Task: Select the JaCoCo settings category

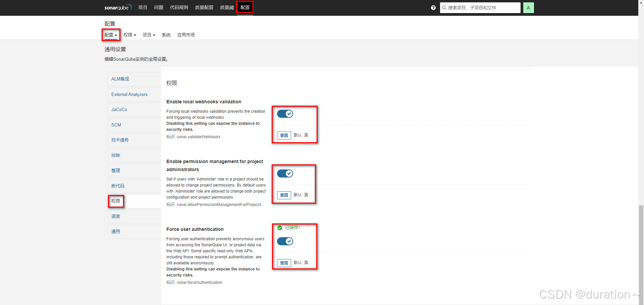Action: click(x=119, y=109)
